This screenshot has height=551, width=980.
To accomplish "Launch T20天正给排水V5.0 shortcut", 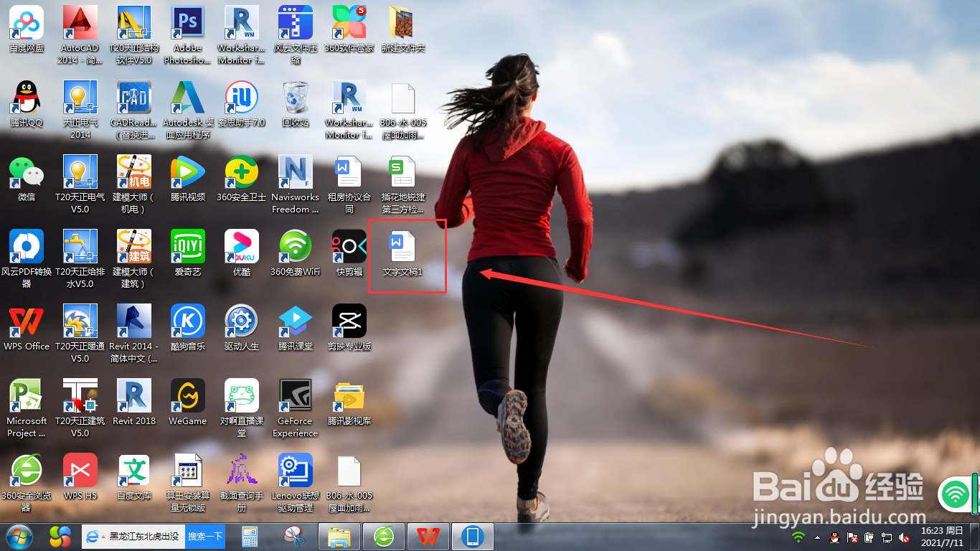I will pyautogui.click(x=80, y=259).
